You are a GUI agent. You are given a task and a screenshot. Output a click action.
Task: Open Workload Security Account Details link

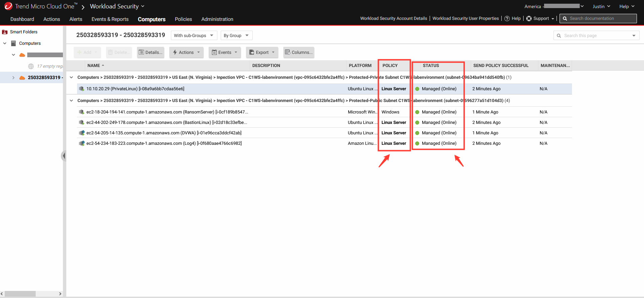point(394,19)
